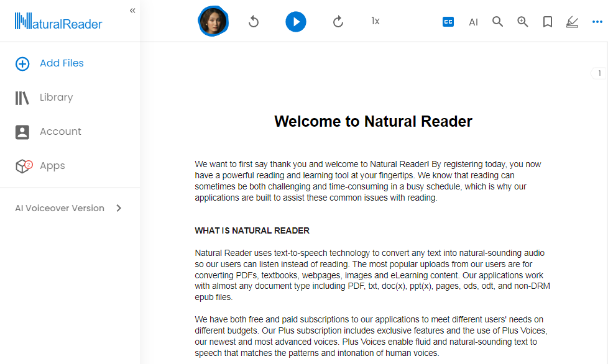Expand the AI Voiceover Version chevron
This screenshot has height=364, width=608.
[x=119, y=208]
